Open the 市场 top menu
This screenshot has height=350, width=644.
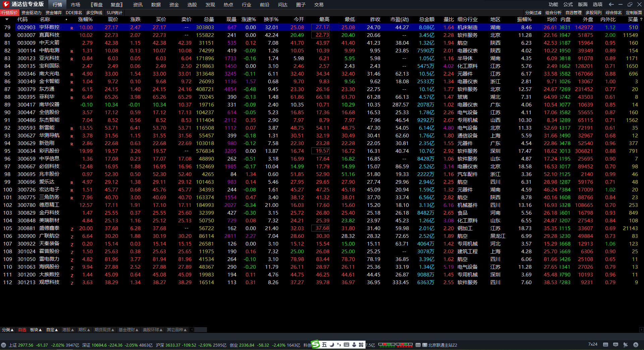point(75,5)
